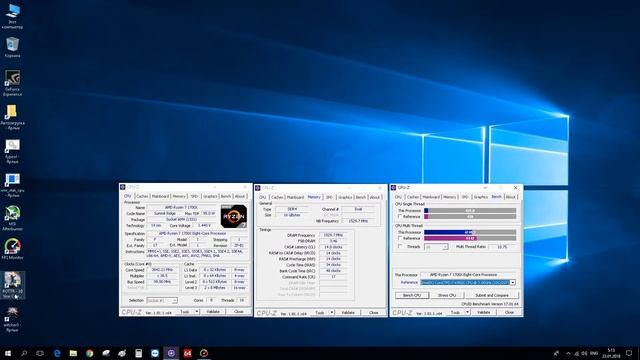The width and height of the screenshot is (640, 360).
Task: Switch the ENG input language indicator
Action: [594, 353]
